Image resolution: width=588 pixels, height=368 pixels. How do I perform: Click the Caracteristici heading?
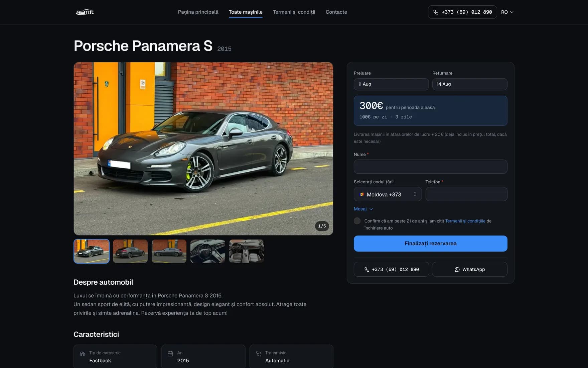pos(96,334)
